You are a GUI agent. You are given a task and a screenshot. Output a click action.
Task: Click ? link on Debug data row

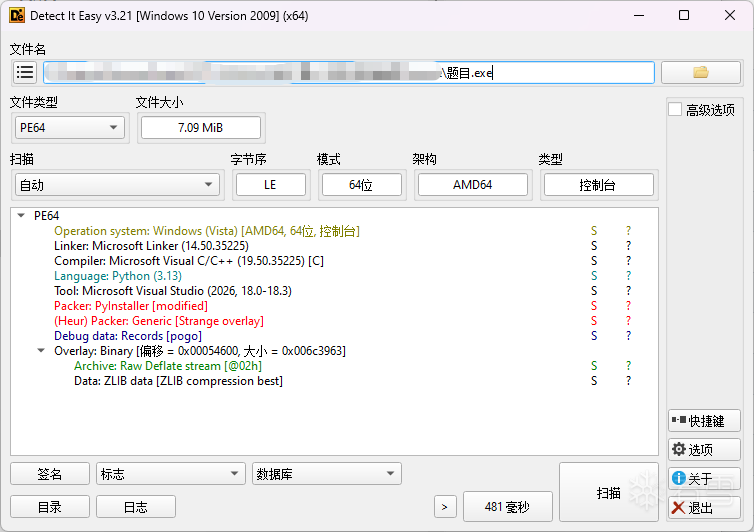coord(628,336)
